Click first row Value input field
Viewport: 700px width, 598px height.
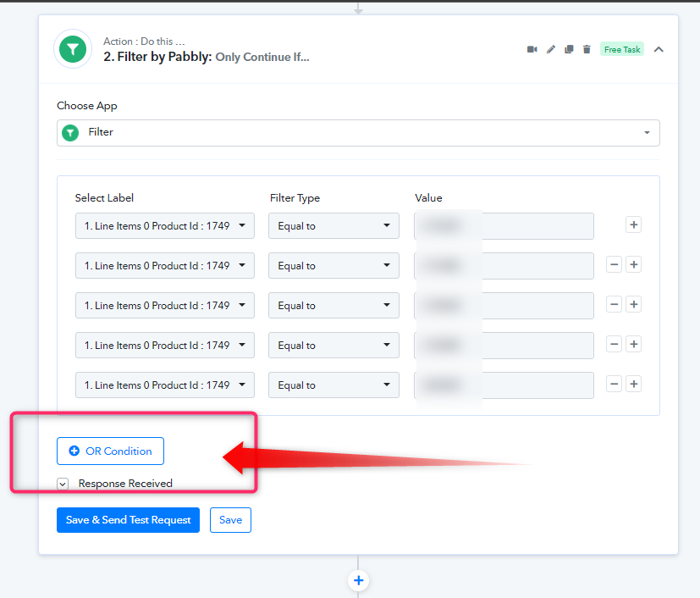(504, 226)
